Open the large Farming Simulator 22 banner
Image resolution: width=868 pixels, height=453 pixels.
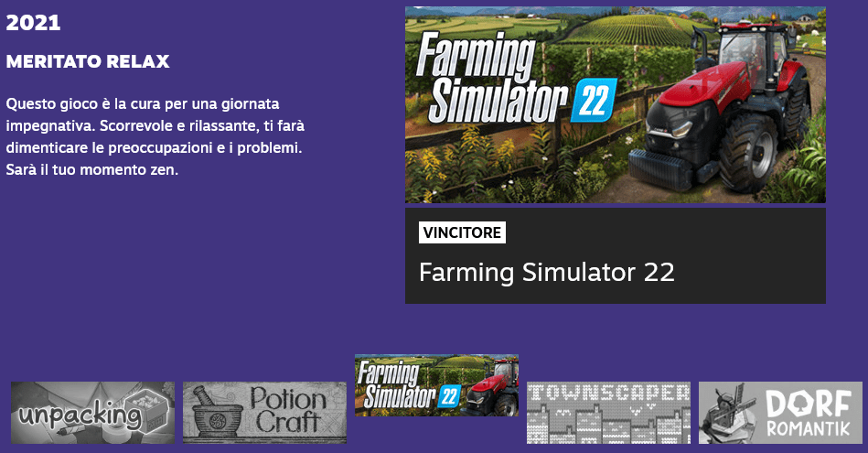point(615,104)
